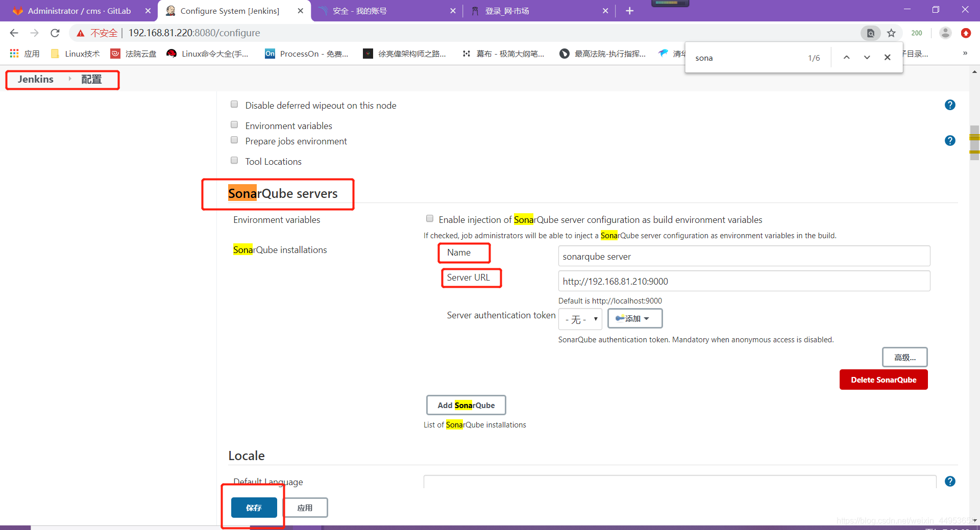Go to Jenkins breadcrumb home link
The width and height of the screenshot is (980, 530).
(36, 79)
